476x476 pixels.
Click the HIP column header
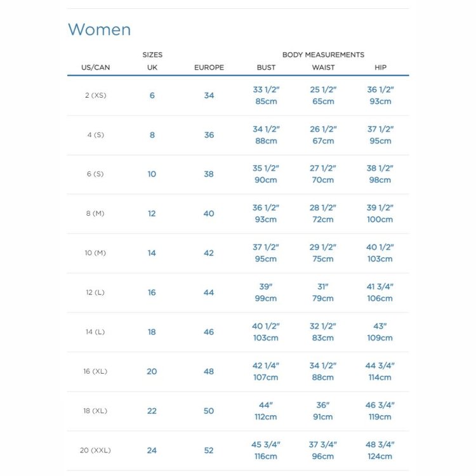click(380, 68)
